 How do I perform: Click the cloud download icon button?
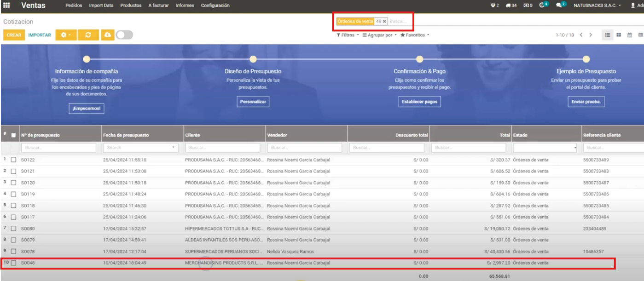click(x=107, y=35)
